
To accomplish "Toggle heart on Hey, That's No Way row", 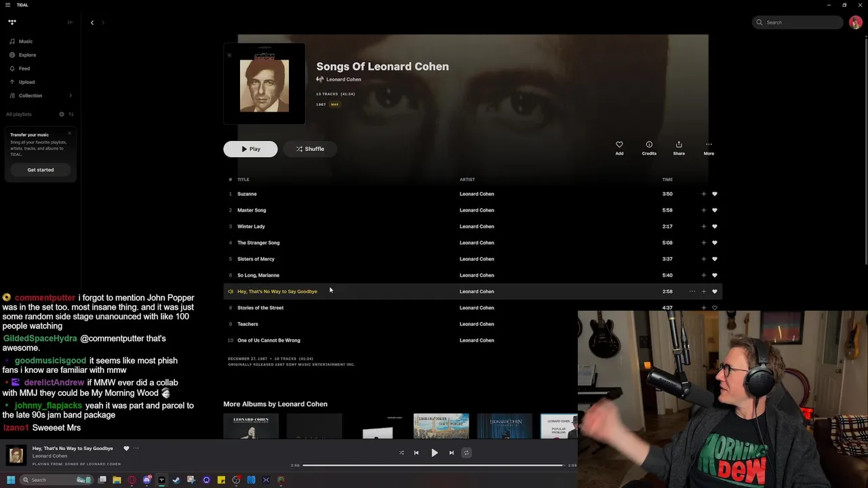I will click(714, 291).
